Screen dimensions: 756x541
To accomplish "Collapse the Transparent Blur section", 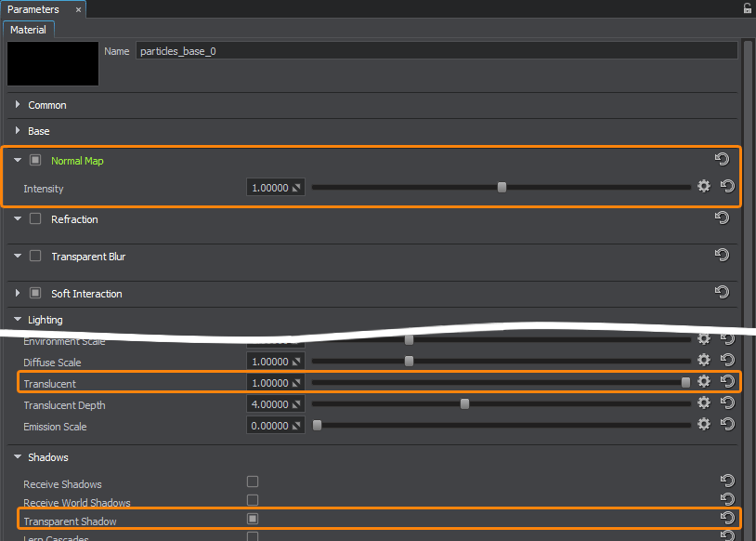I will point(18,256).
